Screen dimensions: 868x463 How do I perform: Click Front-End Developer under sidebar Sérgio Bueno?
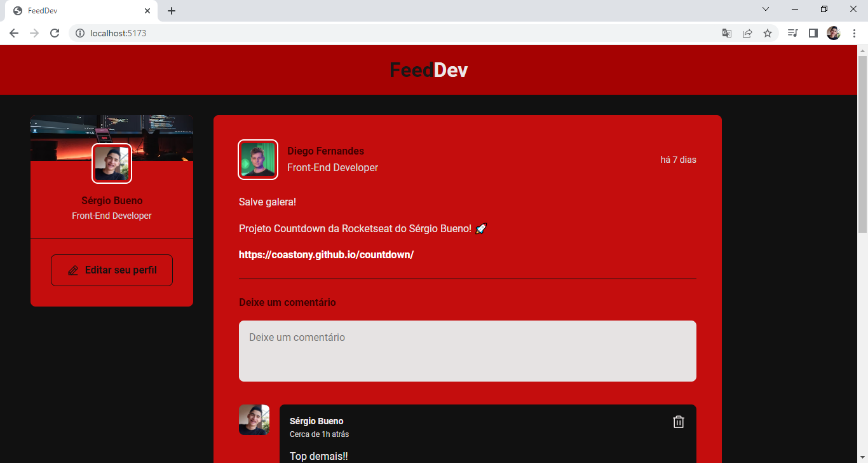coord(112,216)
